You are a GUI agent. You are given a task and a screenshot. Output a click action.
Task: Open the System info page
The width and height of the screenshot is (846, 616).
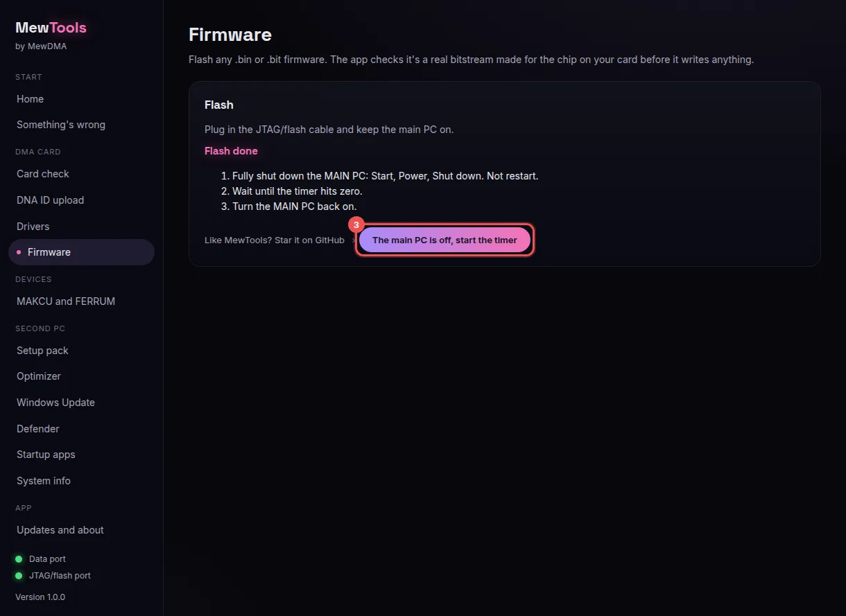(81, 481)
